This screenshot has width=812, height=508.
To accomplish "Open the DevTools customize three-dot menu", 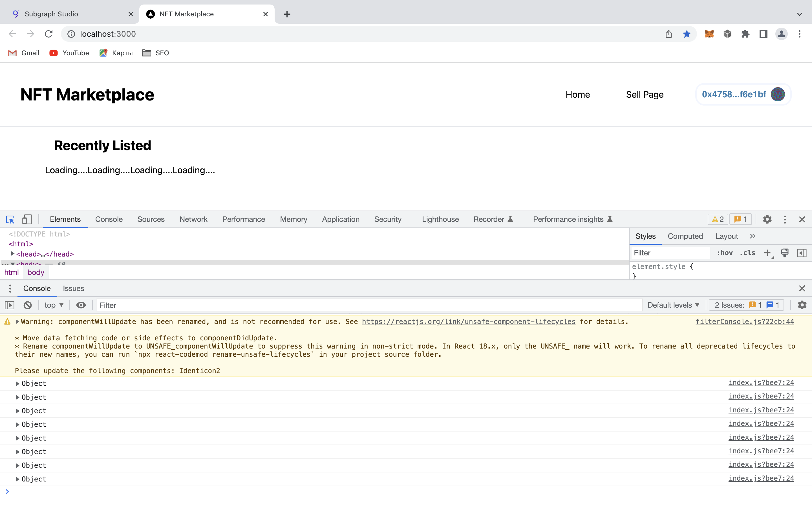I will [x=784, y=219].
